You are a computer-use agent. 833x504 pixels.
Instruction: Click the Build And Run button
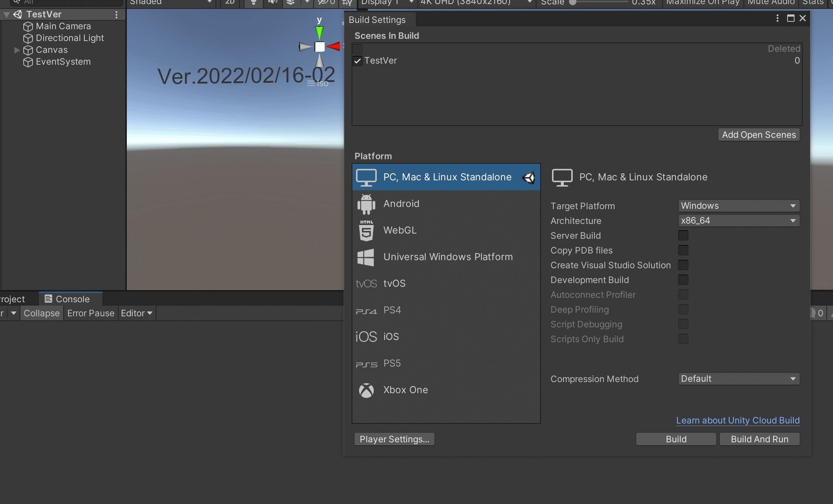tap(760, 439)
